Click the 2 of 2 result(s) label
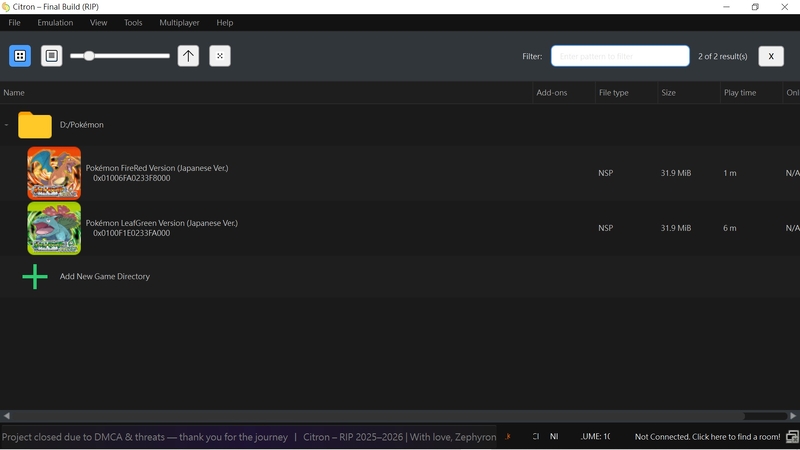Viewport: 800px width, 450px height. [x=722, y=56]
